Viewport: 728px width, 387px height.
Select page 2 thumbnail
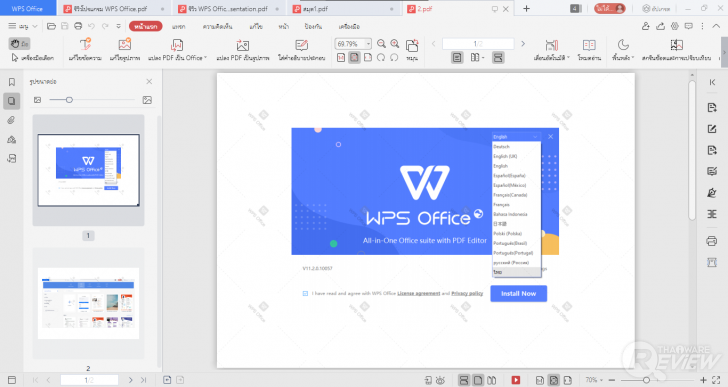coord(88,303)
